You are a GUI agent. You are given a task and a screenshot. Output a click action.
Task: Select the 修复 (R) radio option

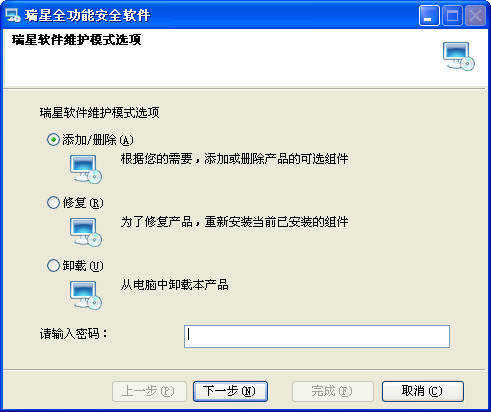tap(53, 203)
